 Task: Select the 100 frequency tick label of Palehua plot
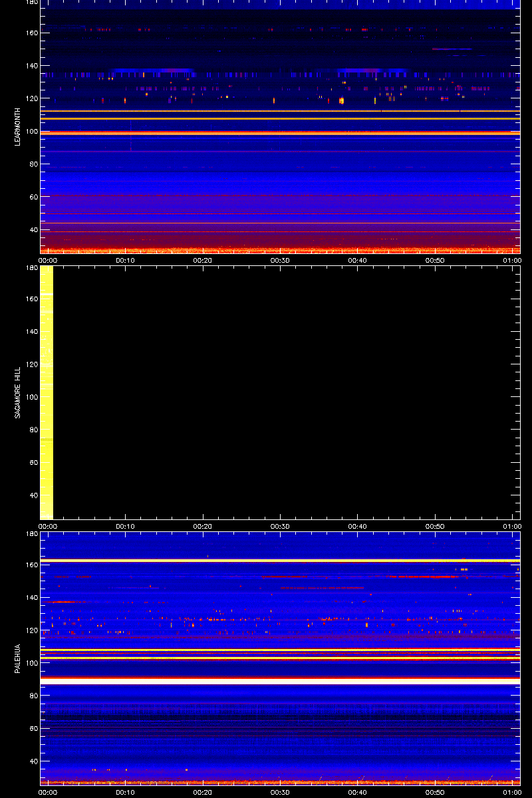point(32,663)
